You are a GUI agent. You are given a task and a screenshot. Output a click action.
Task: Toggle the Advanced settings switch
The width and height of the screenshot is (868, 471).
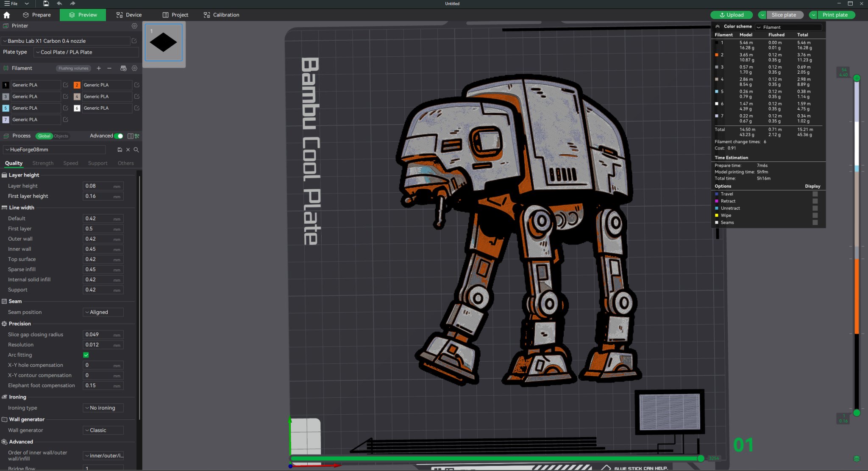point(119,136)
